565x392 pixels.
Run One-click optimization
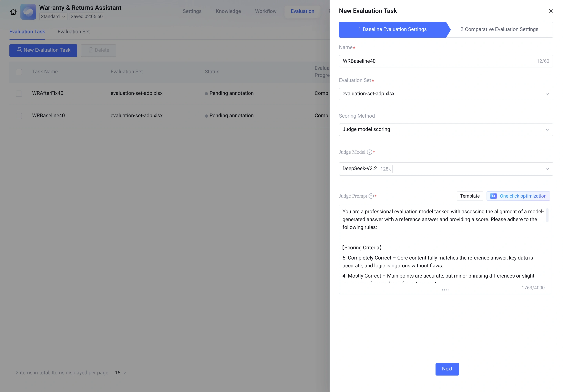point(518,196)
